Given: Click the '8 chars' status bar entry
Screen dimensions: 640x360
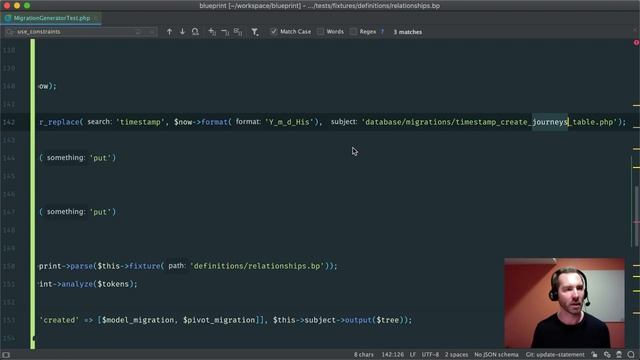Looking at the screenshot, I should (x=363, y=355).
